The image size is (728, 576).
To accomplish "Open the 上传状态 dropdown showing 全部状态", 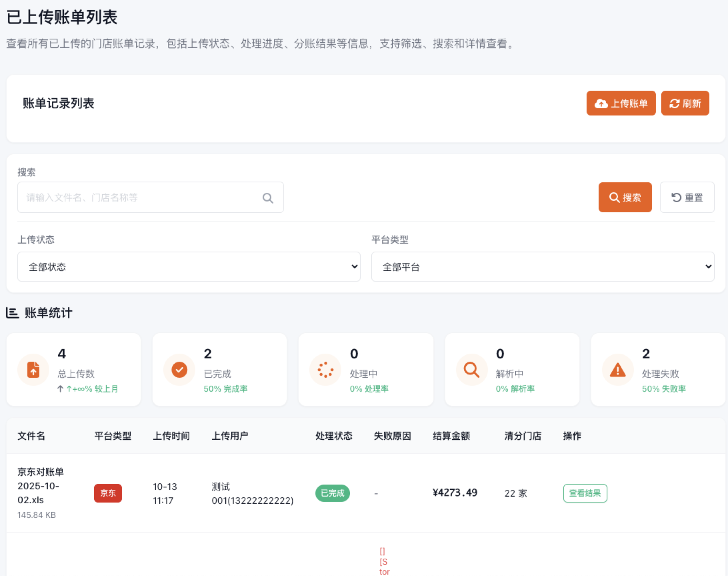I will (x=189, y=267).
